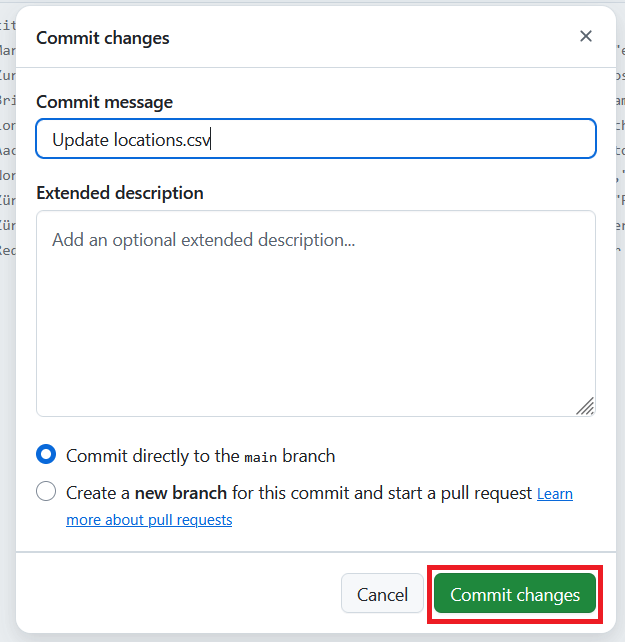Close the Commit changes dialog with X
This screenshot has width=625, height=642.
586,37
